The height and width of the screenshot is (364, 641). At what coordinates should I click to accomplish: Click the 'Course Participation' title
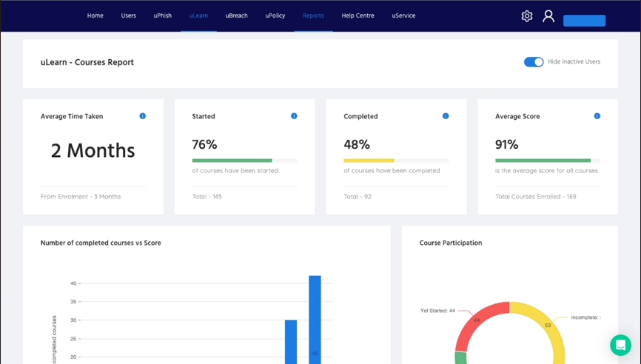point(451,243)
